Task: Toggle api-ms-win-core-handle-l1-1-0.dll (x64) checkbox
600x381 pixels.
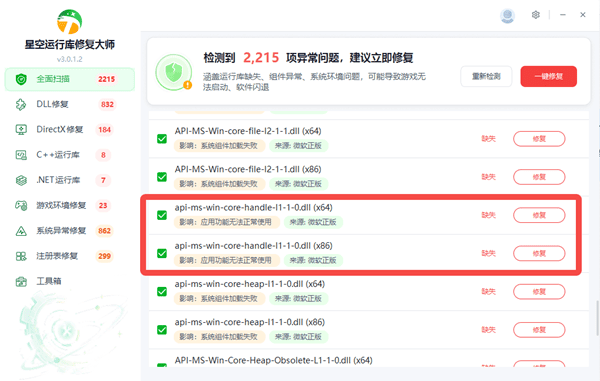Action: tap(162, 215)
